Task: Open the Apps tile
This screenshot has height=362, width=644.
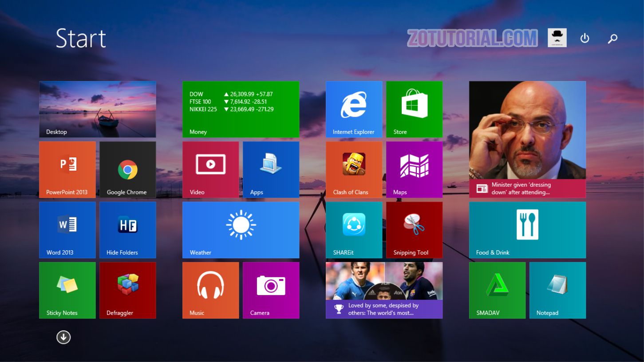Action: click(x=271, y=169)
